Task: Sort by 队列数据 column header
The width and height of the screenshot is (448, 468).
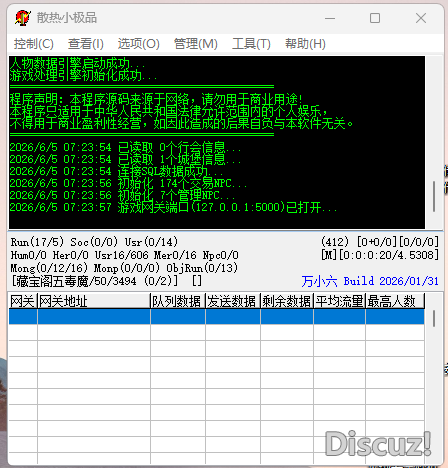Action: pyautogui.click(x=178, y=301)
